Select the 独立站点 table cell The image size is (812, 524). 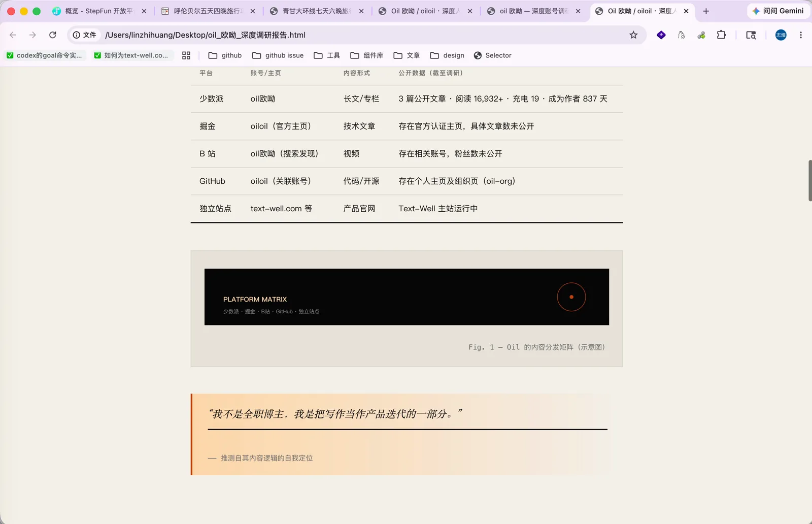[x=215, y=208]
